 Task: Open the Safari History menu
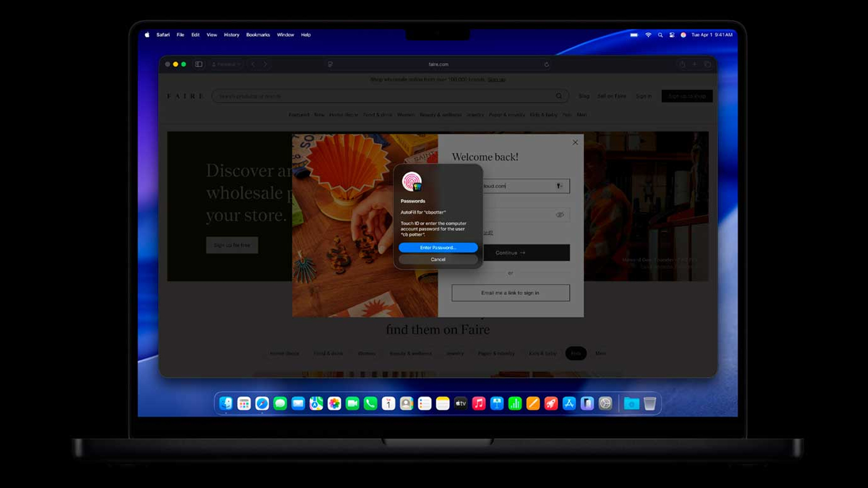[231, 35]
